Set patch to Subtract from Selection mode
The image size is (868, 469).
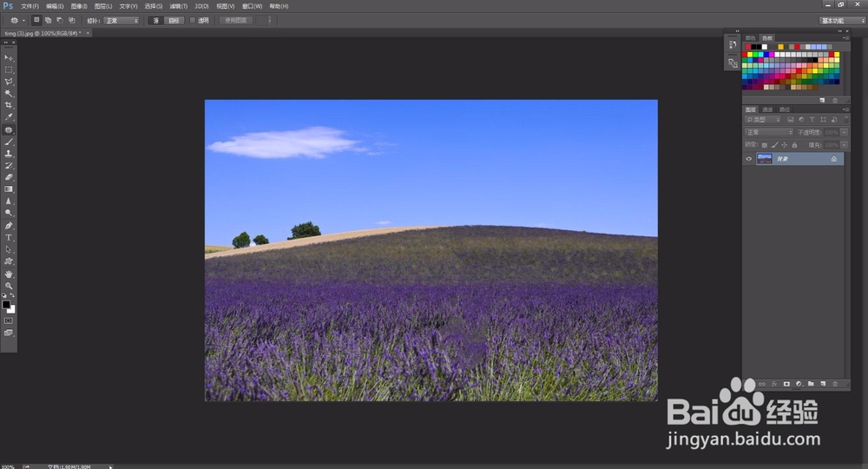(60, 21)
